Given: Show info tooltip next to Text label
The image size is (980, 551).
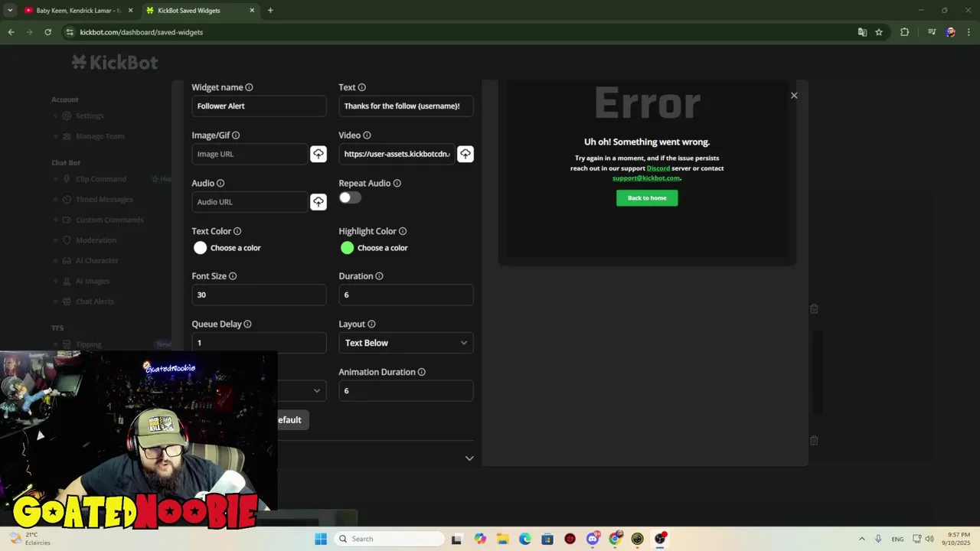Looking at the screenshot, I should (x=361, y=87).
